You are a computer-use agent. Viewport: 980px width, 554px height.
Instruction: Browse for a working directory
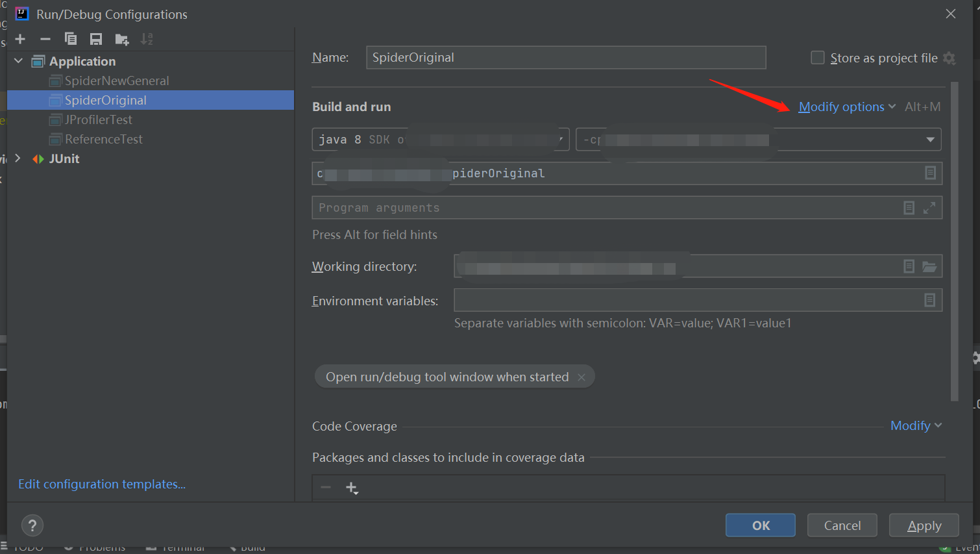929,266
